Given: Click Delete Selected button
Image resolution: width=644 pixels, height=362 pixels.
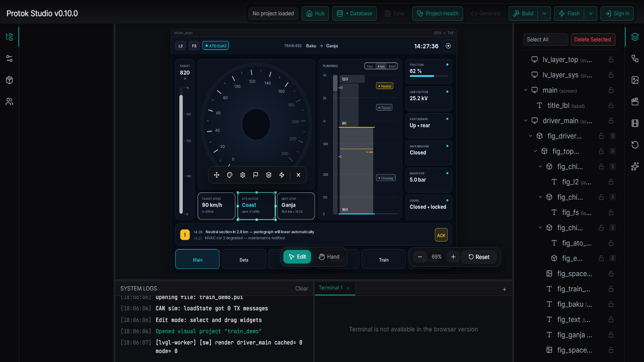Looking at the screenshot, I should [592, 40].
